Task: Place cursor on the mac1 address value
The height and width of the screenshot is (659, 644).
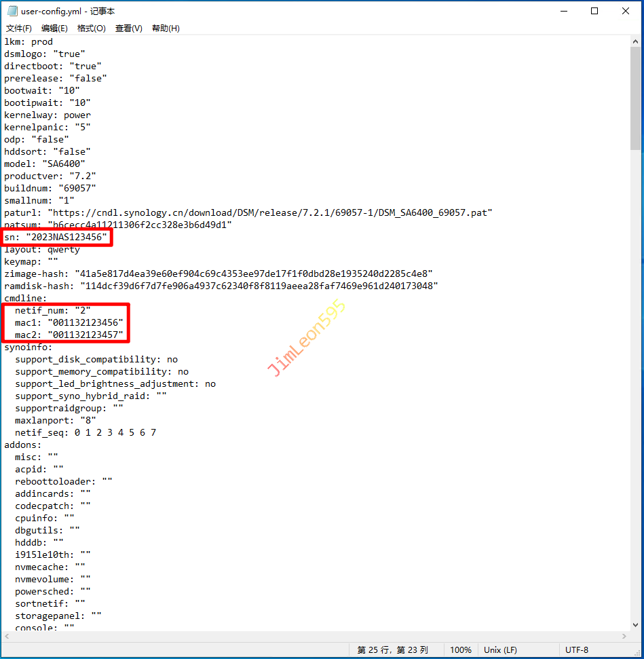Action: [85, 322]
